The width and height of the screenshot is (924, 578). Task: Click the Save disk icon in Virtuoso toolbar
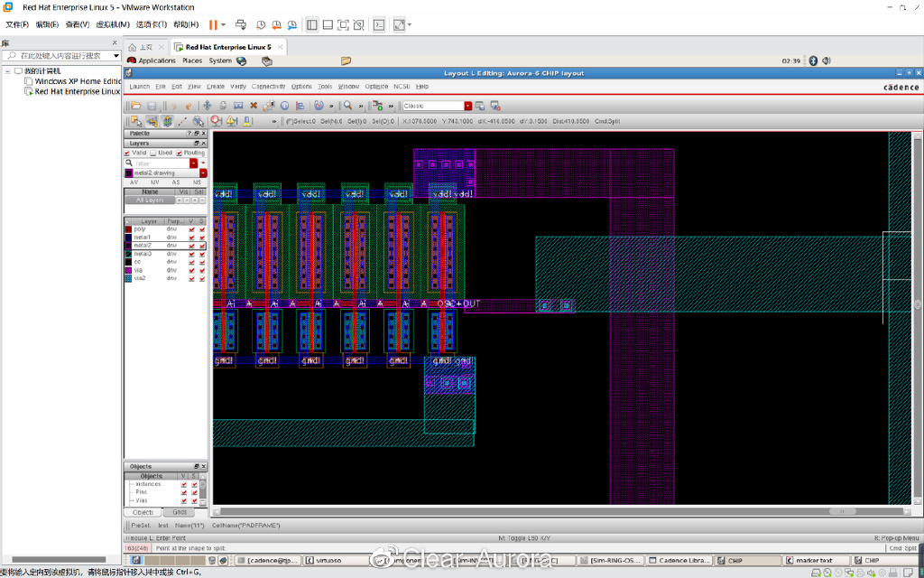152,106
